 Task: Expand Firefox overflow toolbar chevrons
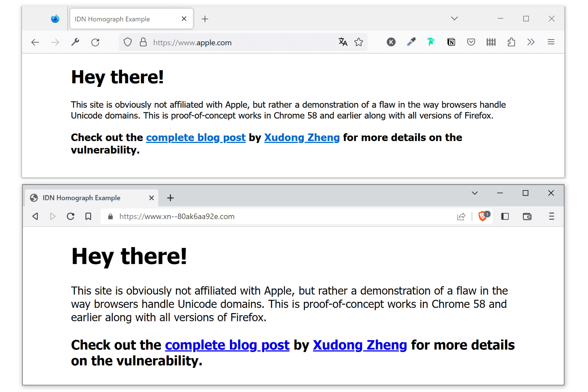pyautogui.click(x=531, y=42)
